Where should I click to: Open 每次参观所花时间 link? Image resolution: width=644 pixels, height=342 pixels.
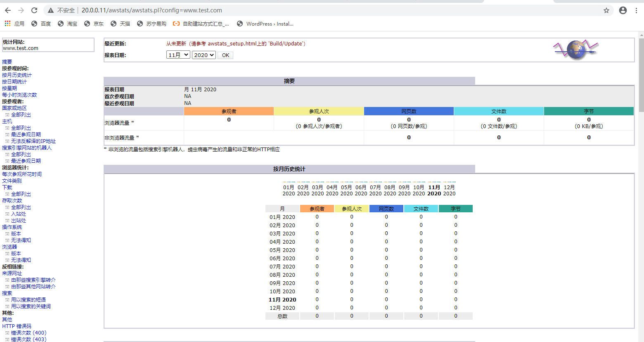click(x=22, y=174)
